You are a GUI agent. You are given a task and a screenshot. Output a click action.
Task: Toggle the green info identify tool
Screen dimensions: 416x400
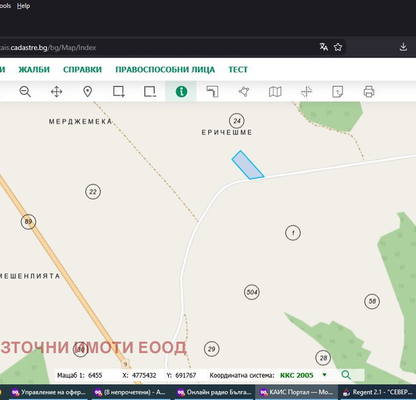[x=181, y=91]
